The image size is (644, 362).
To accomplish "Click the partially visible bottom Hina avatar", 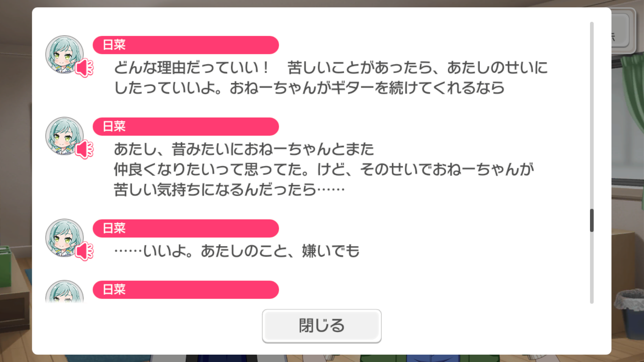I will pos(64,292).
